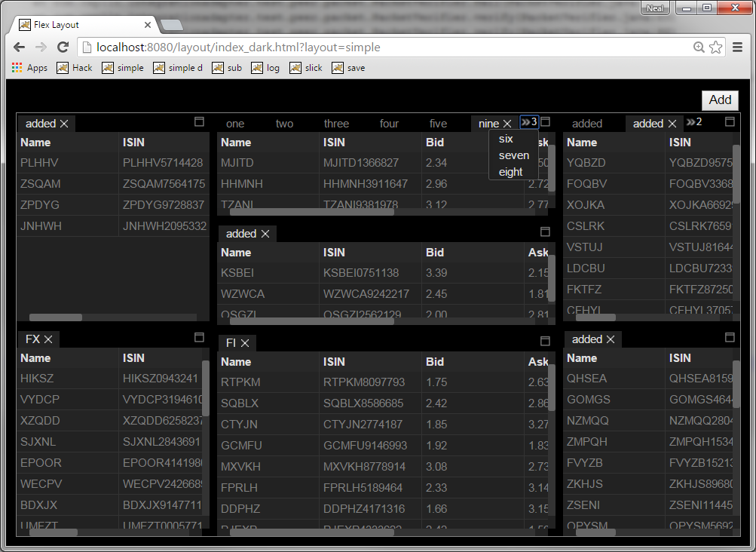Select the ZSQAM7564175 ISIN cell
This screenshot has width=756, height=552.
pyautogui.click(x=164, y=184)
